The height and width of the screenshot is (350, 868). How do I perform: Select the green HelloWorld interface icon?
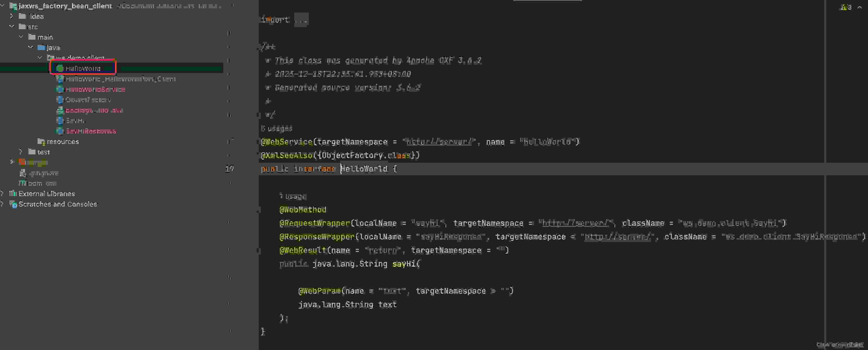pos(60,68)
